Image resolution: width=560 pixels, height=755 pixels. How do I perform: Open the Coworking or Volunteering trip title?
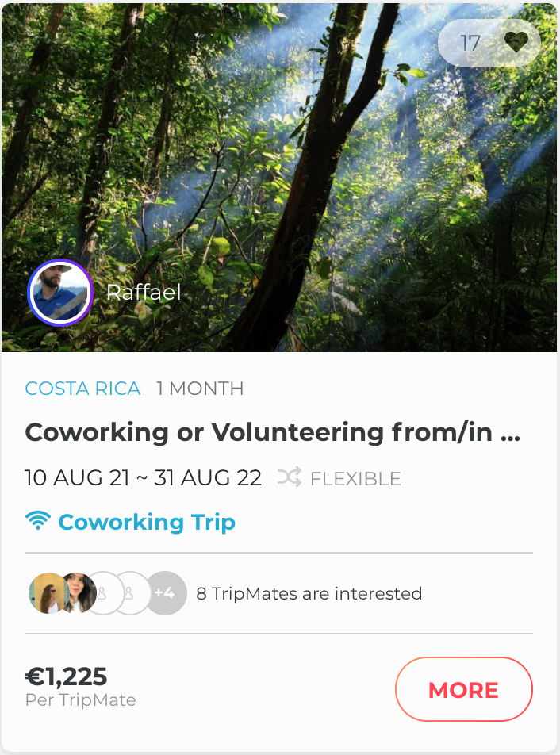pos(273,433)
